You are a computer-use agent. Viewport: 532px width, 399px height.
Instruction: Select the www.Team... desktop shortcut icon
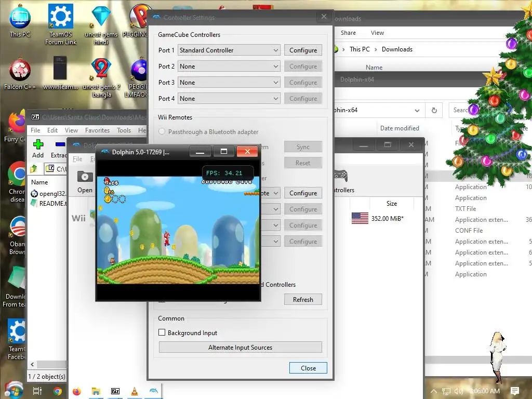point(60,73)
